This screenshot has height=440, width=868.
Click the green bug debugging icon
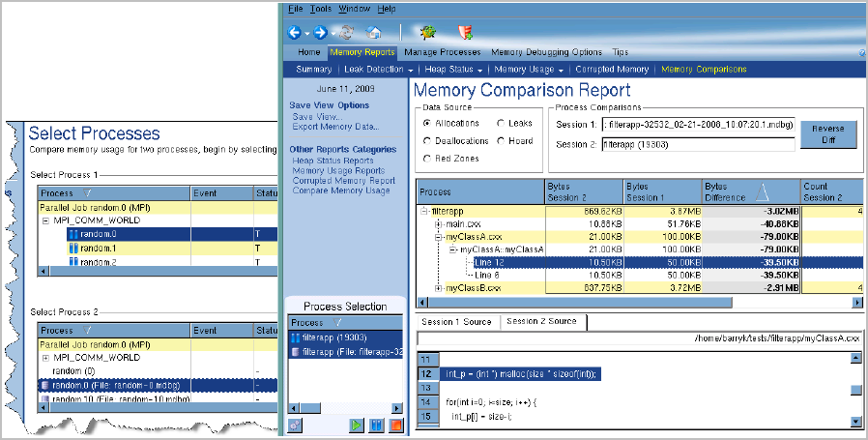click(426, 32)
